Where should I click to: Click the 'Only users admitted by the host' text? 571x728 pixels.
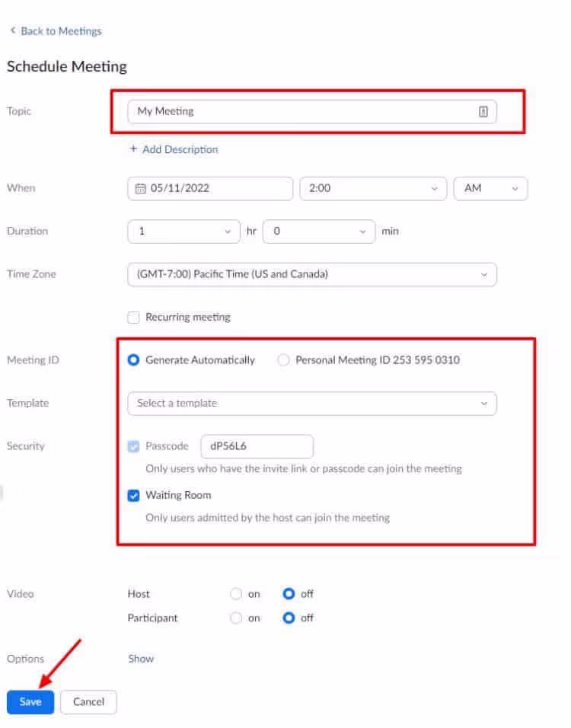268,518
